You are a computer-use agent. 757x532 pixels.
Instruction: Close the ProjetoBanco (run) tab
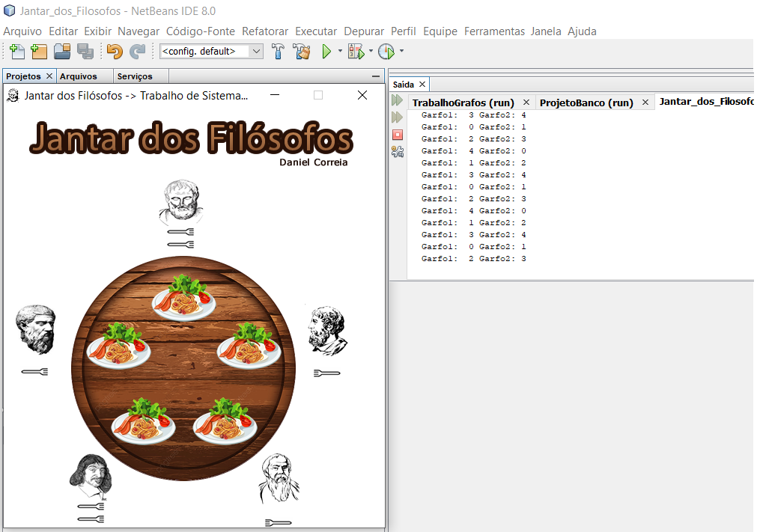645,103
